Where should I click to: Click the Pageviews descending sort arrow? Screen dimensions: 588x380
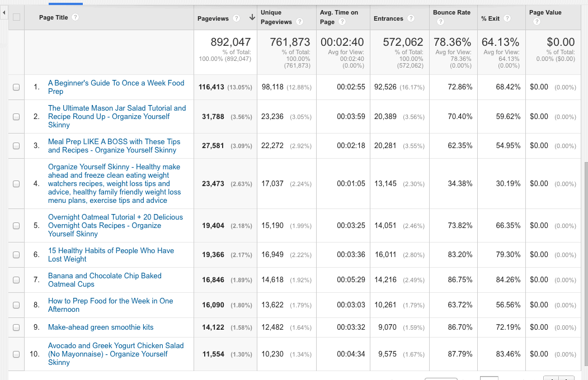252,17
